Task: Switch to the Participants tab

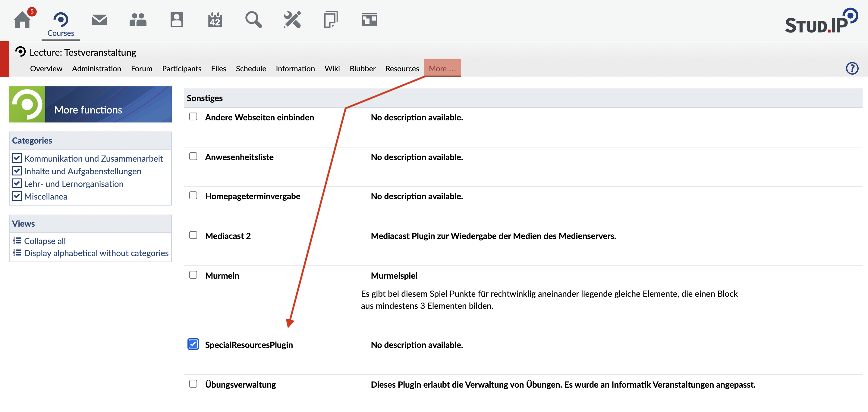Action: [x=182, y=69]
